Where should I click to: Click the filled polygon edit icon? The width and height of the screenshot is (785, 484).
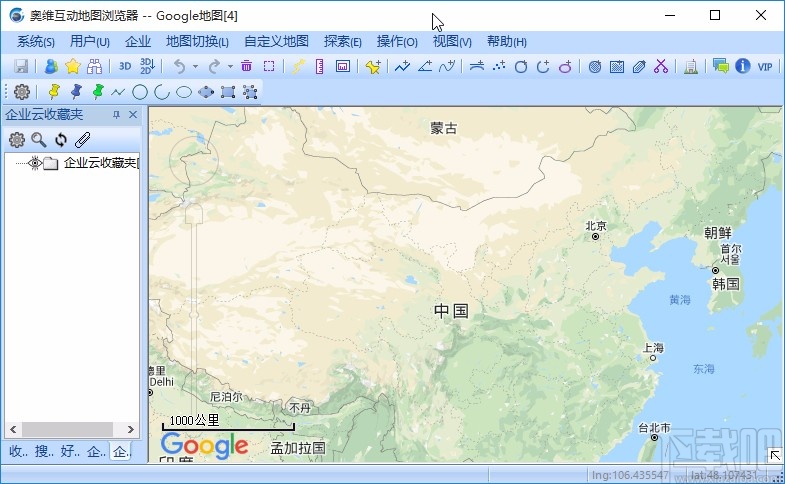click(x=639, y=66)
